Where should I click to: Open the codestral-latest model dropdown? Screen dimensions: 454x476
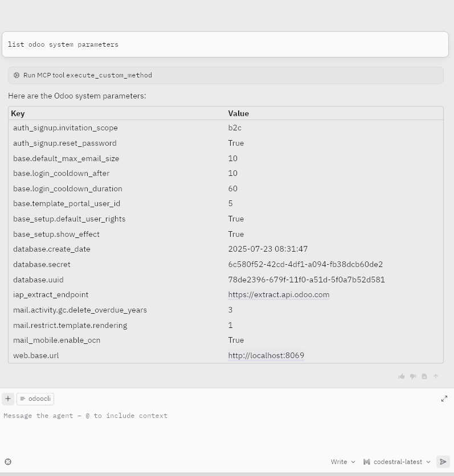(397, 462)
